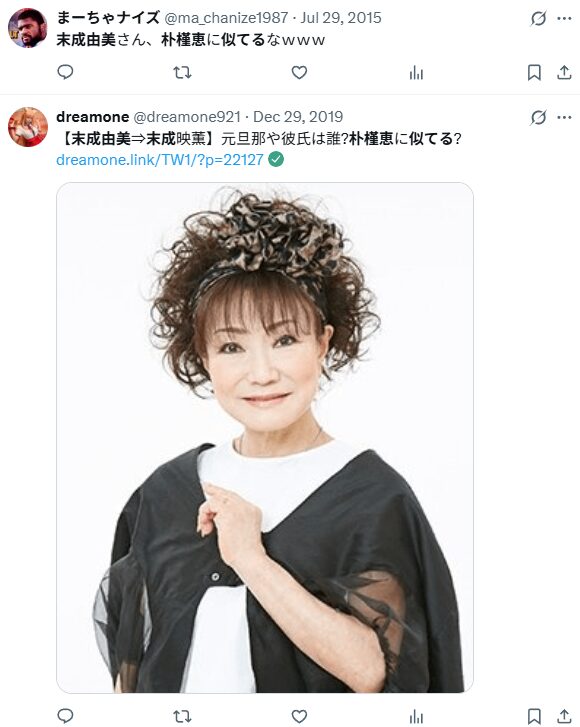Screen dimensions: 580x727
Task: Bookmark the first tweet
Action: 534,72
